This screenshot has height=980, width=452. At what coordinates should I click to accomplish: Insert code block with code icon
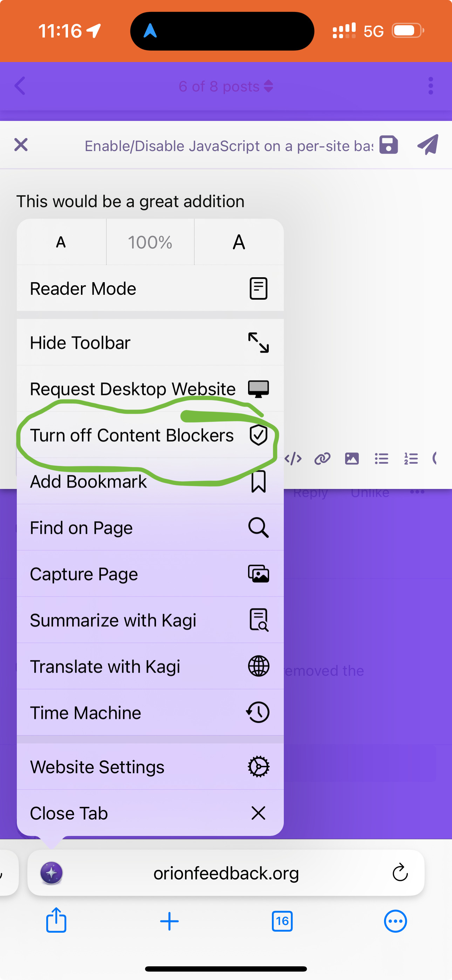293,459
